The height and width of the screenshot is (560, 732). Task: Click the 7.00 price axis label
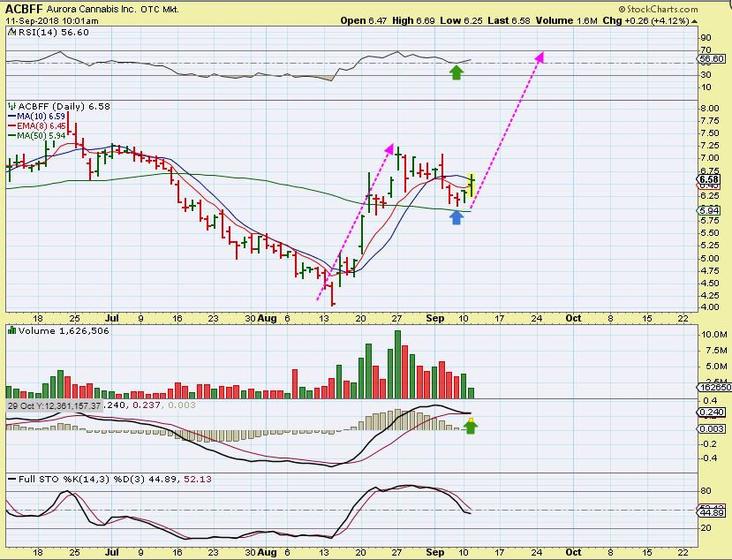[710, 158]
